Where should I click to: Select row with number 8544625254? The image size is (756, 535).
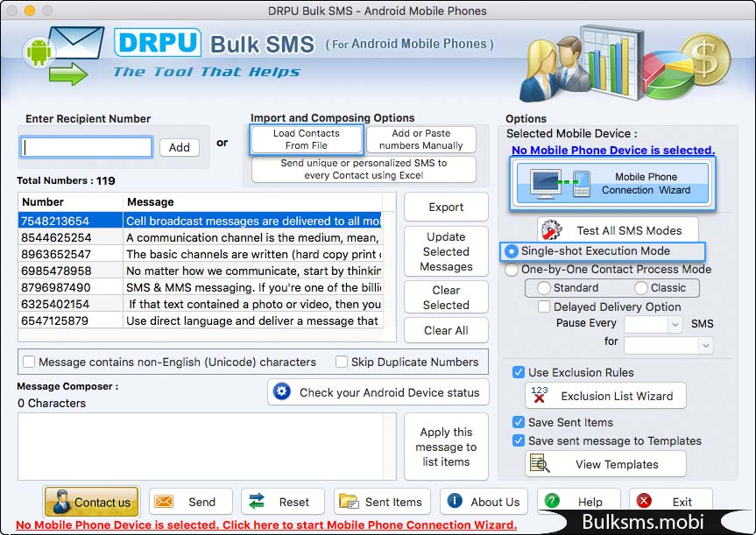[200, 237]
